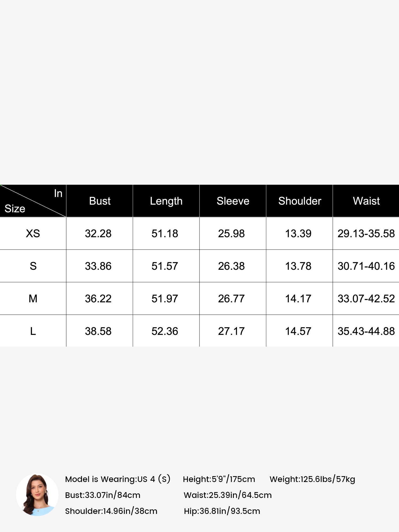
Task: Click the M sleeve value 26.77
Action: 231,298
